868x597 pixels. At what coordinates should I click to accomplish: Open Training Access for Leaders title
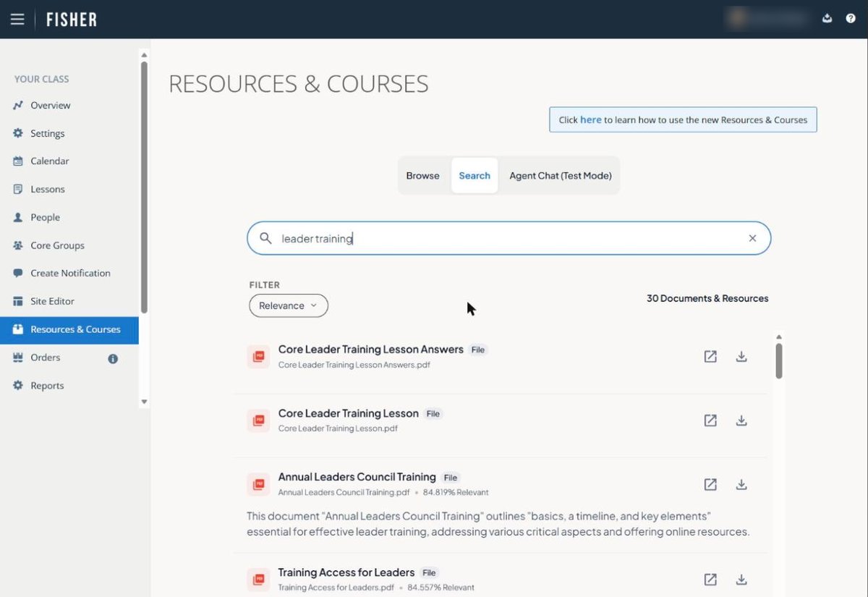(x=346, y=572)
